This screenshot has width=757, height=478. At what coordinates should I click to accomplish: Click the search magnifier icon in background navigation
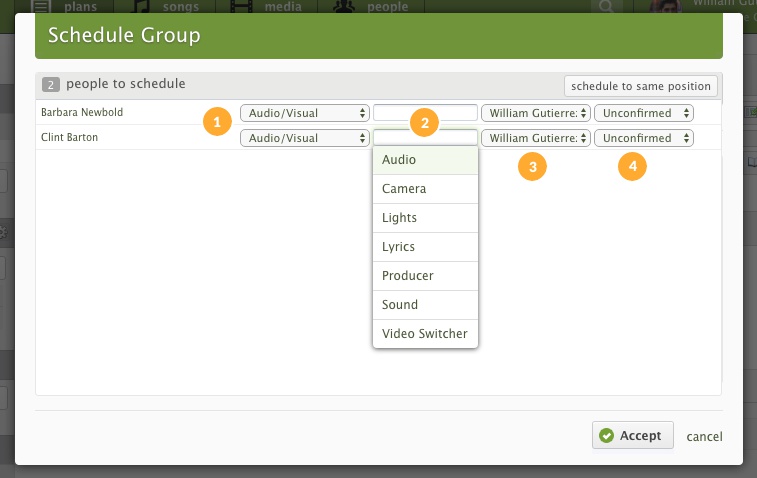click(606, 6)
